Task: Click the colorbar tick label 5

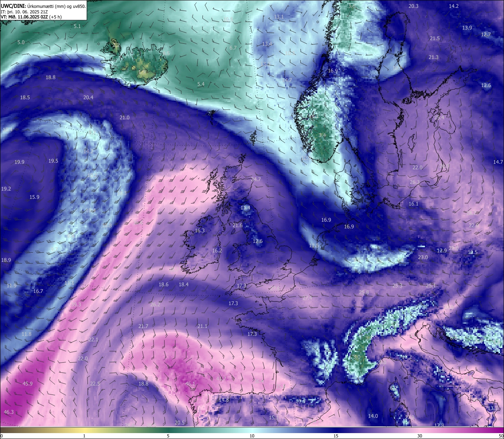Action: point(168,436)
